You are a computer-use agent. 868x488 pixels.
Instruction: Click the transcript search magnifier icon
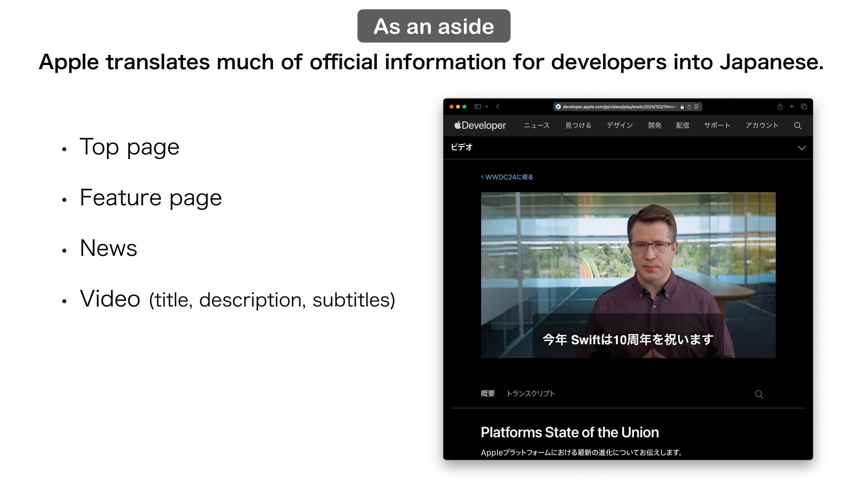[x=759, y=394]
